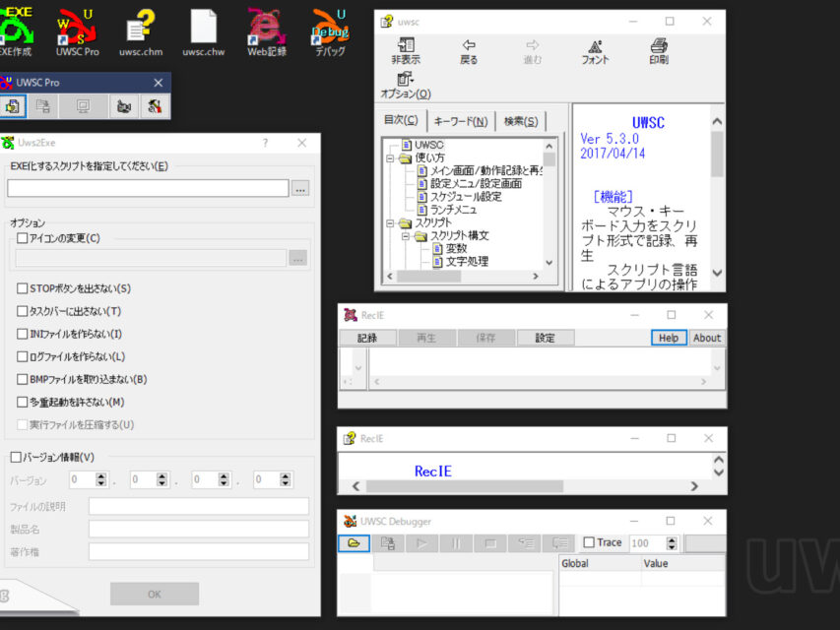840x630 pixels.
Task: Click play icon in UWSC Debugger toolbar
Action: [421, 543]
